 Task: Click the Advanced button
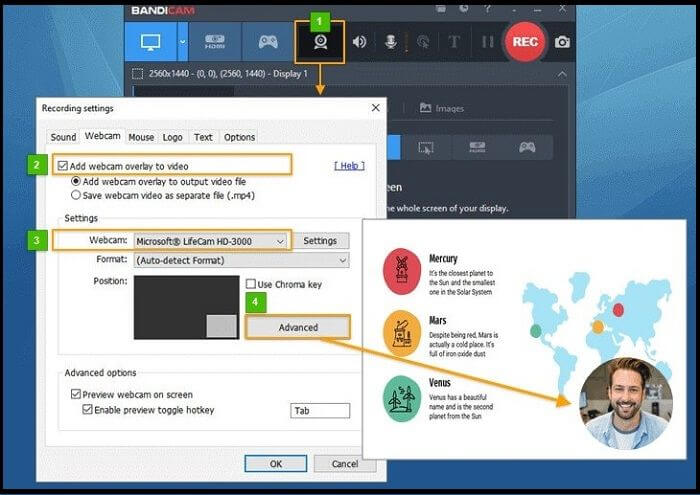click(x=298, y=327)
